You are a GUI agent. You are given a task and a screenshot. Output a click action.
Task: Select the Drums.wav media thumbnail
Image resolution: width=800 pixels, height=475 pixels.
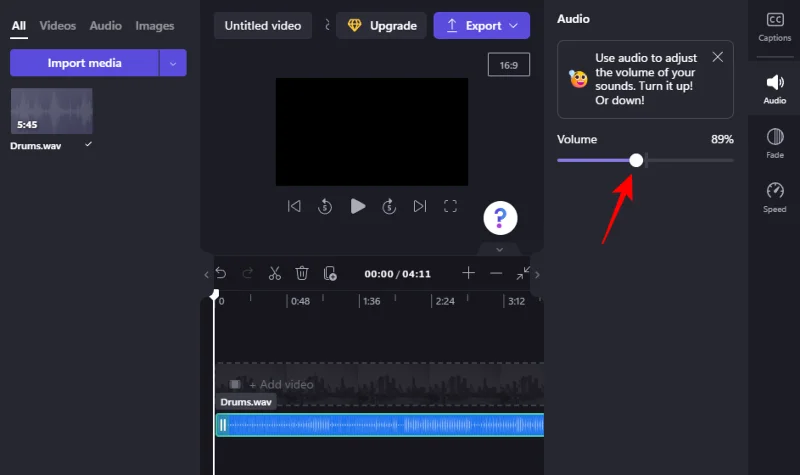52,111
